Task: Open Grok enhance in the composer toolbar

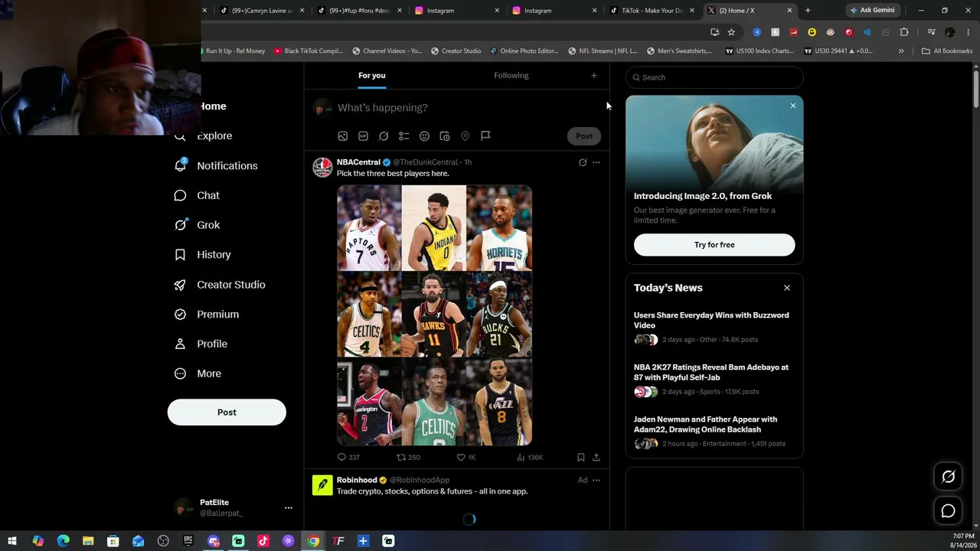Action: pos(384,136)
